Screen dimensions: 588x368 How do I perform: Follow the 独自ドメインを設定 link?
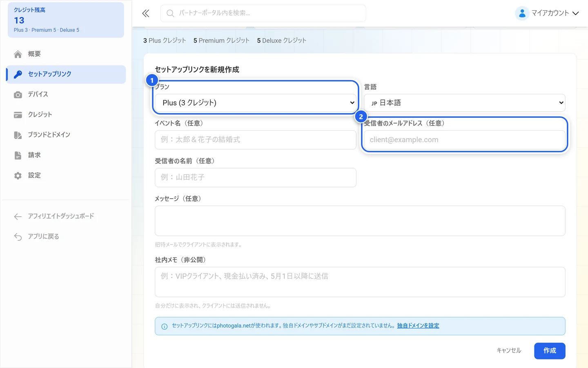coord(418,326)
